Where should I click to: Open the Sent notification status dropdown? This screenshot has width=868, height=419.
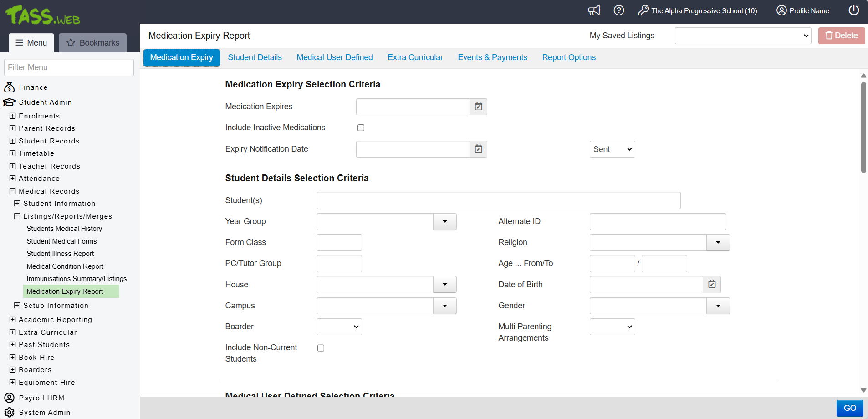[x=612, y=149]
